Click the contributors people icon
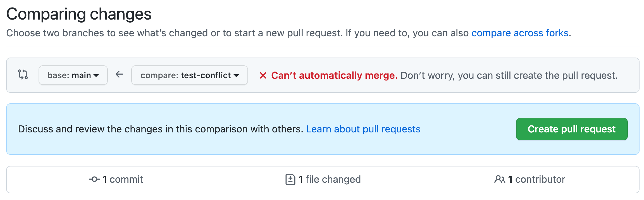This screenshot has width=644, height=200. 500,179
